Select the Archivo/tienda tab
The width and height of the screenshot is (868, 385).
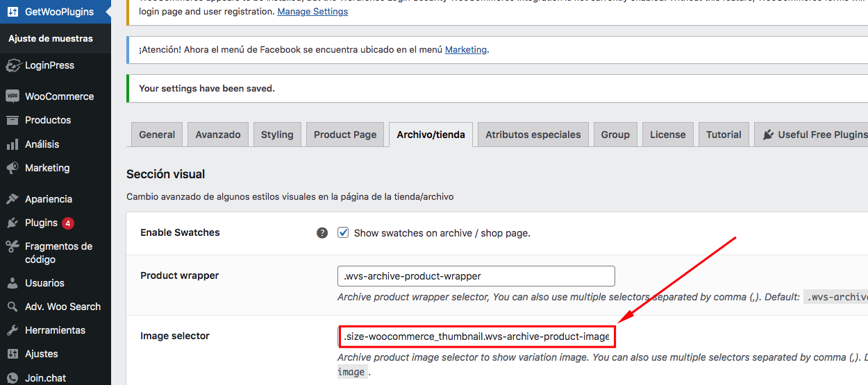pyautogui.click(x=431, y=135)
